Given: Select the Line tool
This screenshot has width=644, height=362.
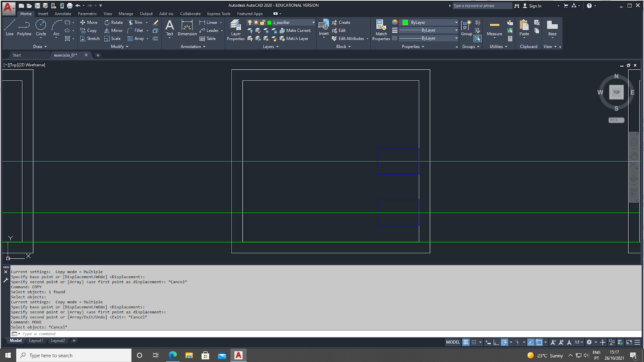Looking at the screenshot, I should click(x=10, y=28).
